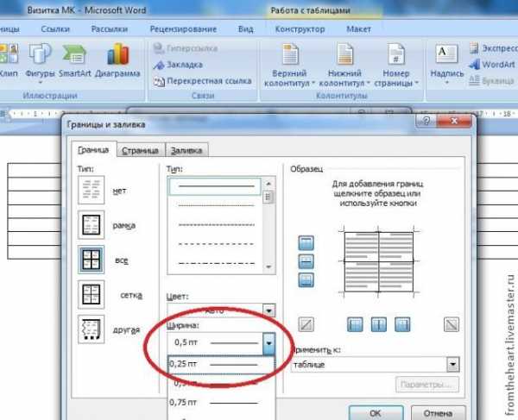Select the 'другая' custom border preset
Image resolution: width=518 pixels, height=420 pixels.
[x=90, y=329]
